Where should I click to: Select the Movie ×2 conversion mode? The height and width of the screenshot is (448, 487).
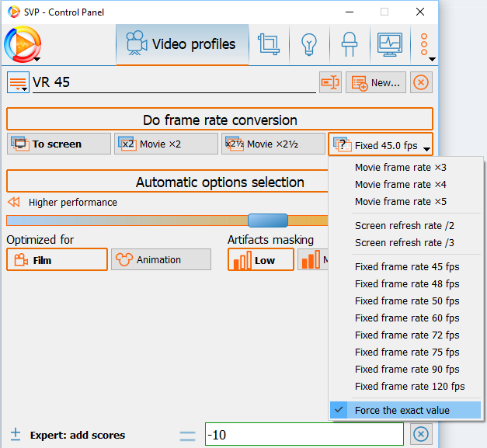coord(165,144)
